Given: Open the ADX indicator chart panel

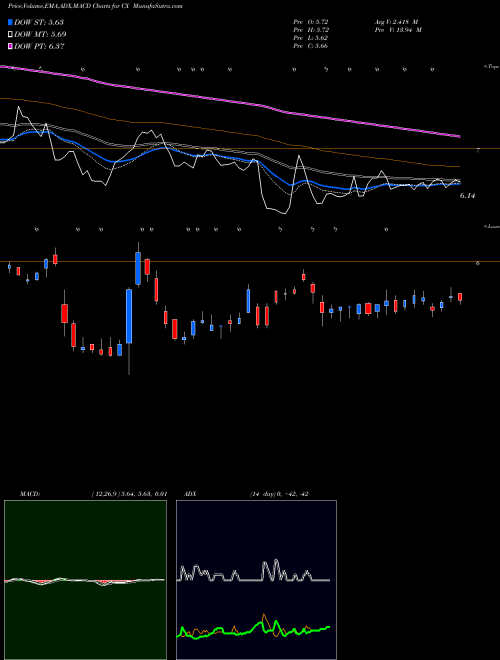Looking at the screenshot, I should coord(256,580).
